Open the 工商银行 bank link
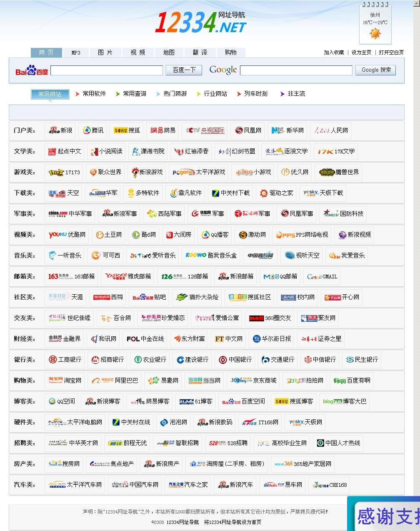Image resolution: width=420 pixels, height=531 pixels. click(65, 360)
